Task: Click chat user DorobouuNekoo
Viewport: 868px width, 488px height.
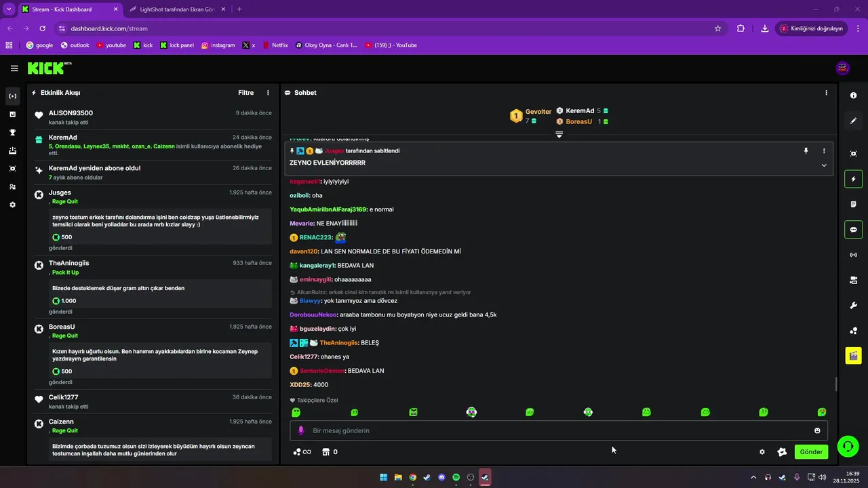Action: pyautogui.click(x=313, y=314)
